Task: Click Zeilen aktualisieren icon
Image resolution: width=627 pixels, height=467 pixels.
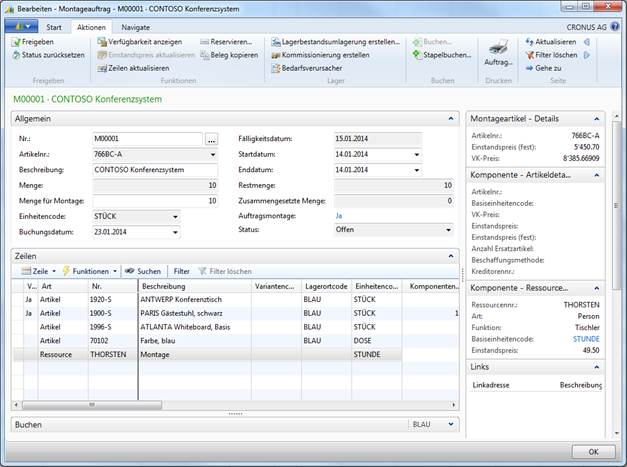Action: [102, 68]
